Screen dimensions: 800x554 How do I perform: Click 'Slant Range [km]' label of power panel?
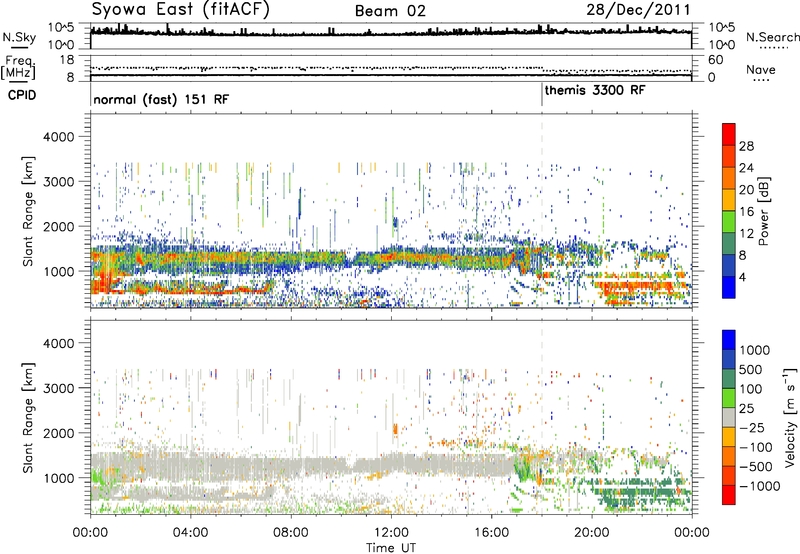28,211
